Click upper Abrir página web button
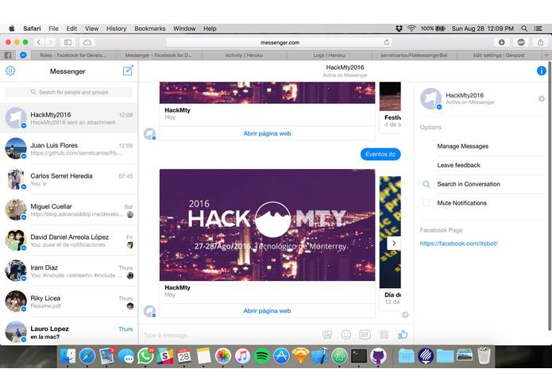This screenshot has height=392, width=552. 267,133
